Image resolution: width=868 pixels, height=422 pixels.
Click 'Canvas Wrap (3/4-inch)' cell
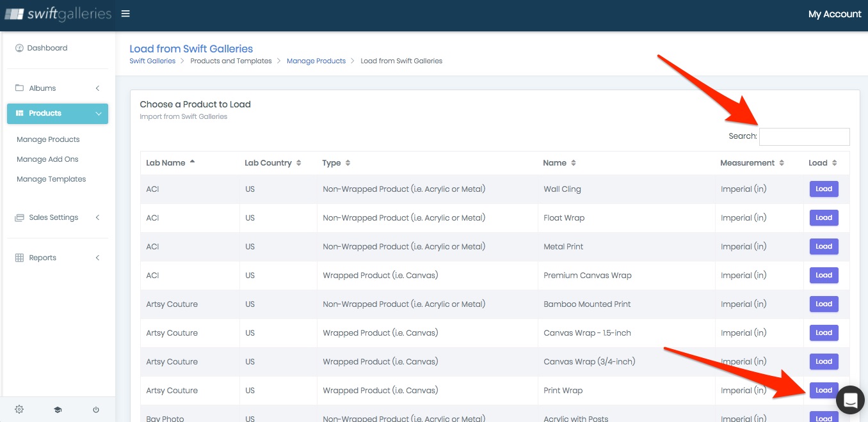point(590,362)
